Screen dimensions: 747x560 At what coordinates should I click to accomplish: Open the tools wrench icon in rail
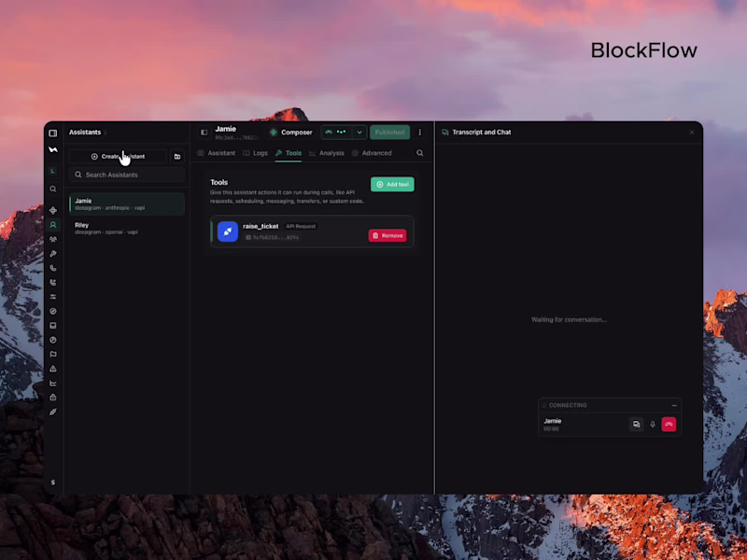(x=53, y=254)
